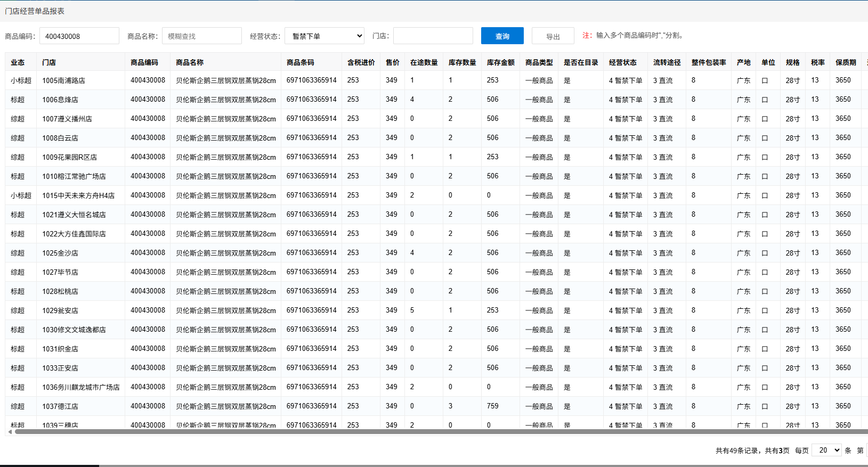Sort by the 库存数量 column header
Image resolution: width=868 pixels, height=467 pixels.
pyautogui.click(x=462, y=62)
